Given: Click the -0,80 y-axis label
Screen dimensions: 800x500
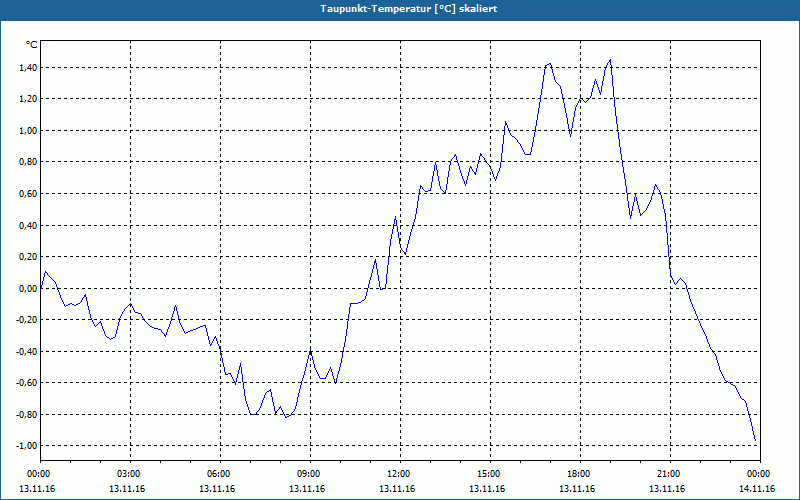Looking at the screenshot, I should click(27, 414).
